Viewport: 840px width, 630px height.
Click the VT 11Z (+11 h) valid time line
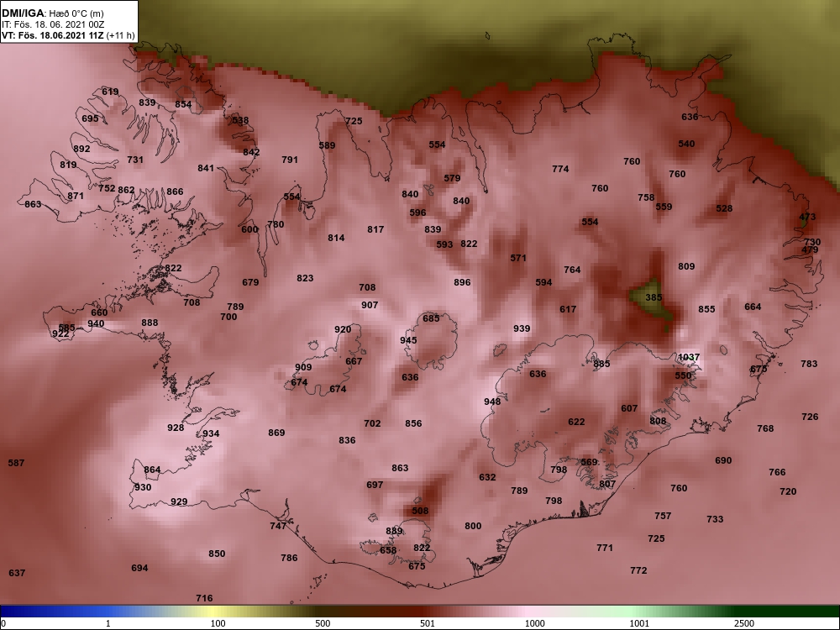(68, 36)
